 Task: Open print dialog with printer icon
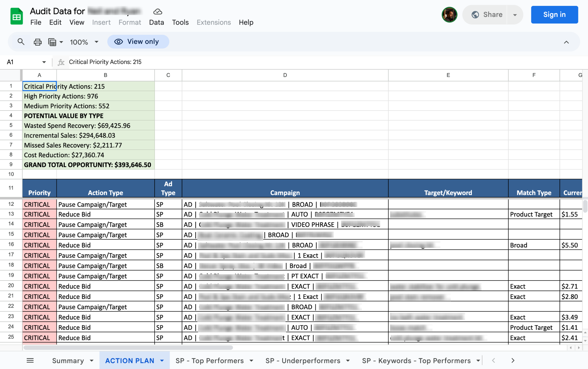37,42
